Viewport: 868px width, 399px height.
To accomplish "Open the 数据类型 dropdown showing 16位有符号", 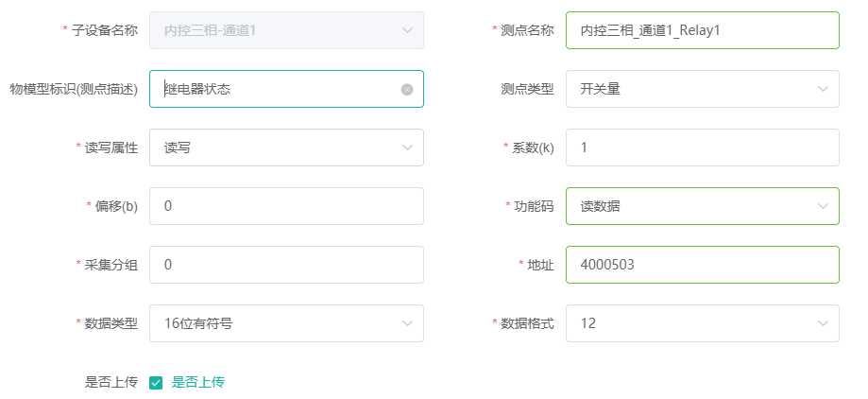I will [x=274, y=323].
